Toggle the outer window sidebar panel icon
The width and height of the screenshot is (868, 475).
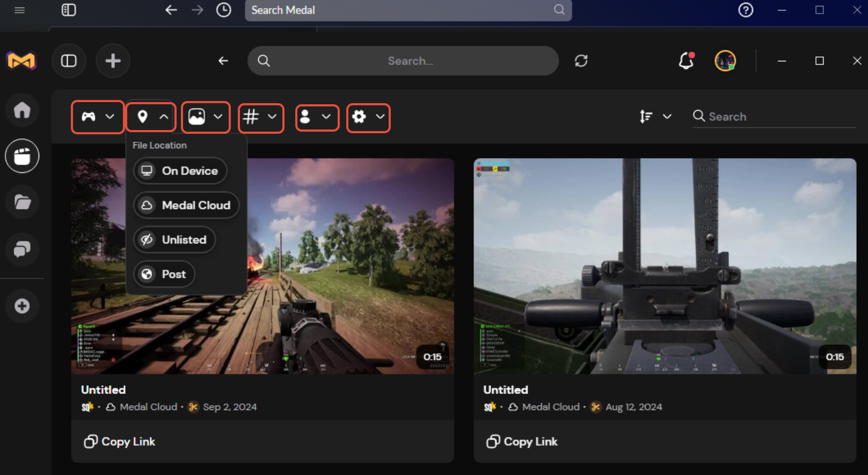pos(69,10)
